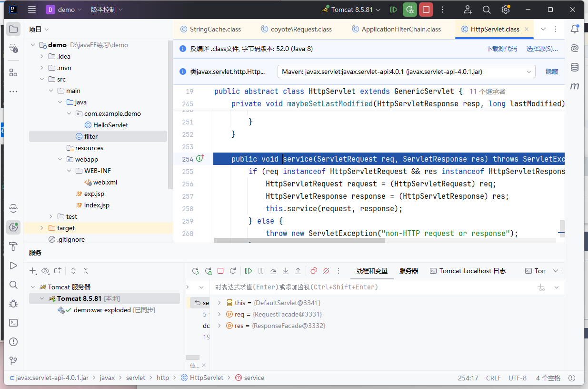
Task: Click the View Breakpoints icon
Action: pyautogui.click(x=314, y=271)
